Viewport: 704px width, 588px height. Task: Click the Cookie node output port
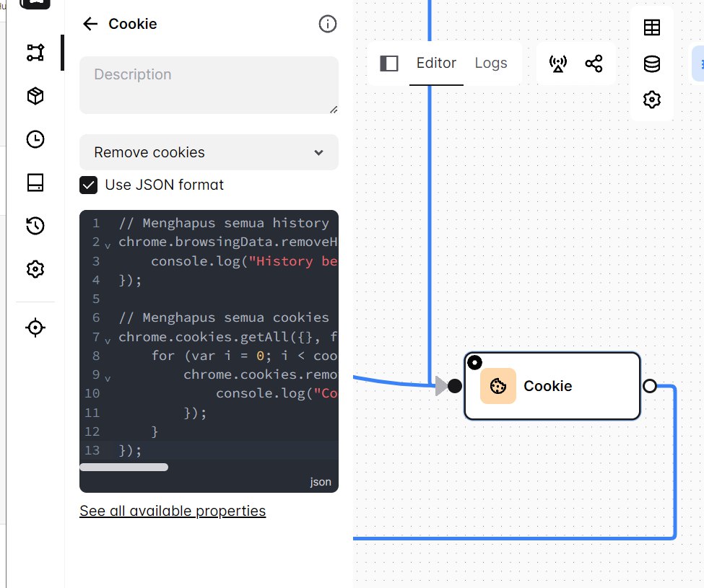click(649, 386)
